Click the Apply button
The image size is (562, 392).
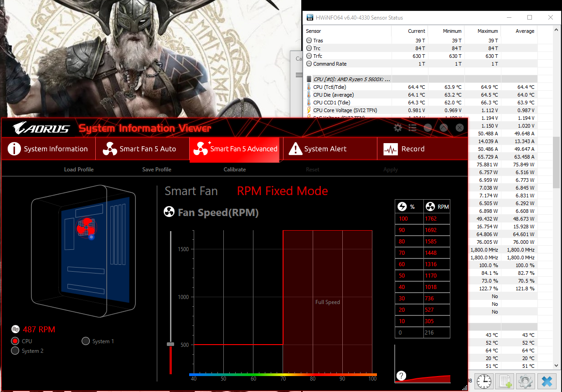[x=391, y=170]
